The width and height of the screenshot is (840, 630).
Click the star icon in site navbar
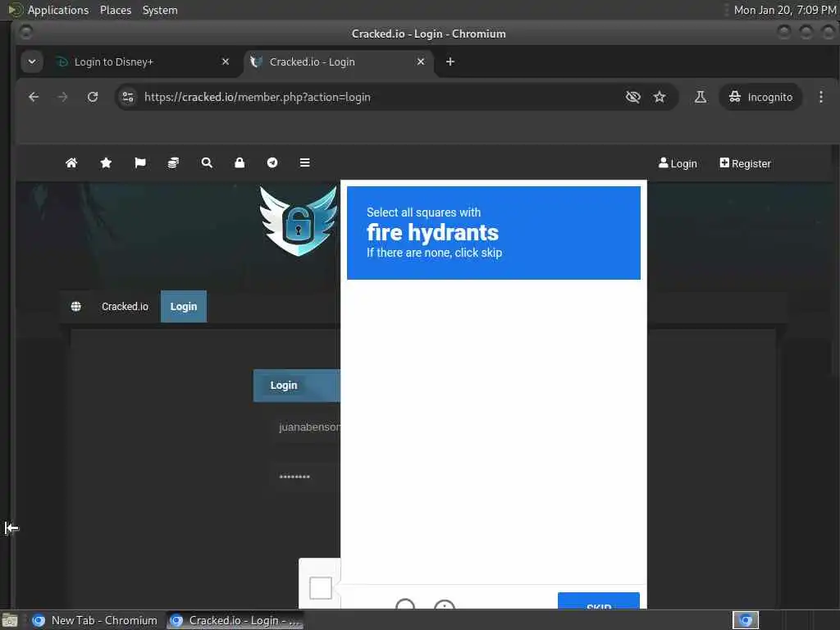pyautogui.click(x=106, y=163)
